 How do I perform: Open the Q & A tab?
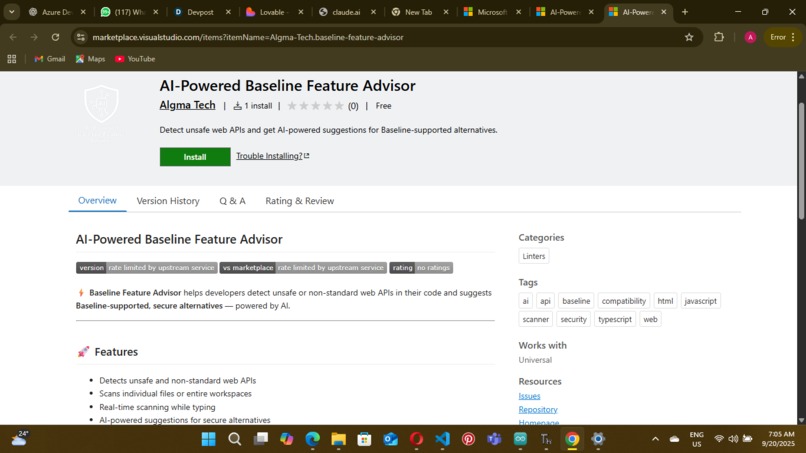[232, 201]
